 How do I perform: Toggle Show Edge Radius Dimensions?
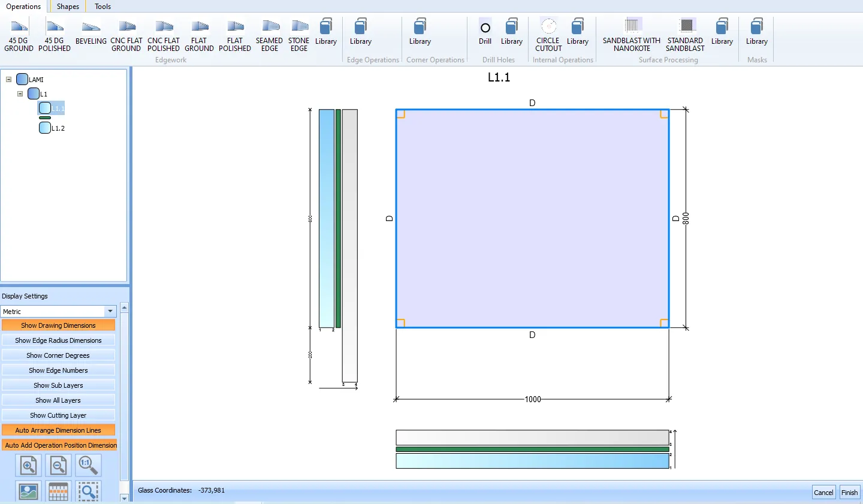58,340
